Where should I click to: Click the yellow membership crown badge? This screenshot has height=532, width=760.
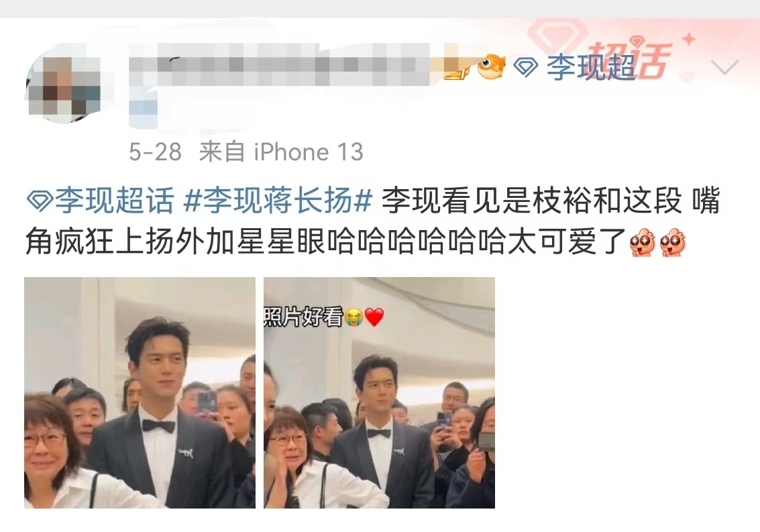pos(456,68)
